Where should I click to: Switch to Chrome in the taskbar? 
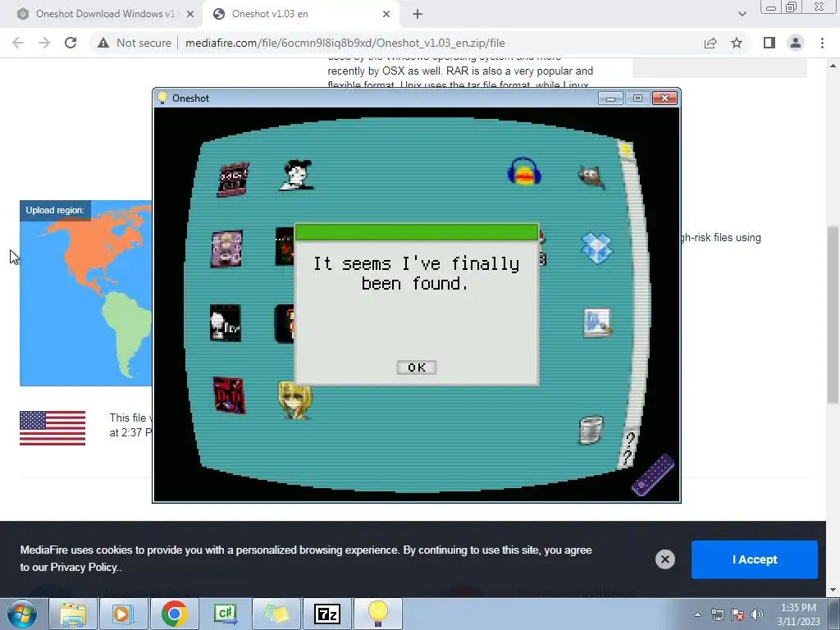click(174, 614)
